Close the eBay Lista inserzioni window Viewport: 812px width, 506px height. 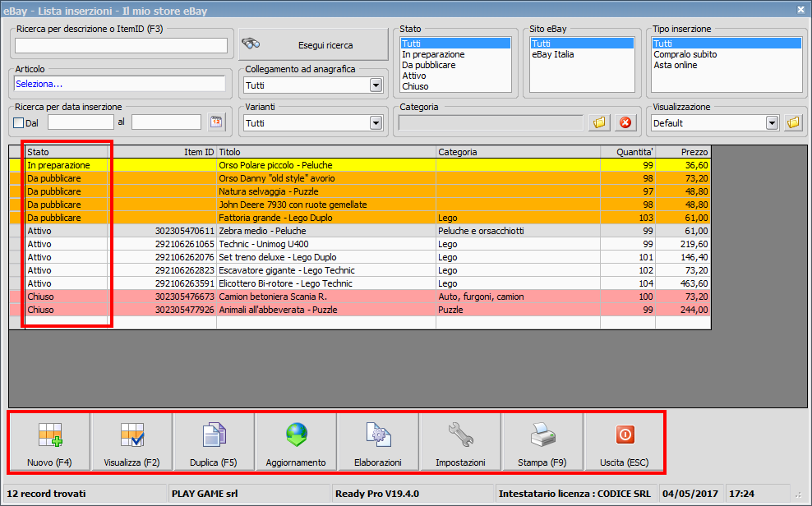[x=800, y=9]
